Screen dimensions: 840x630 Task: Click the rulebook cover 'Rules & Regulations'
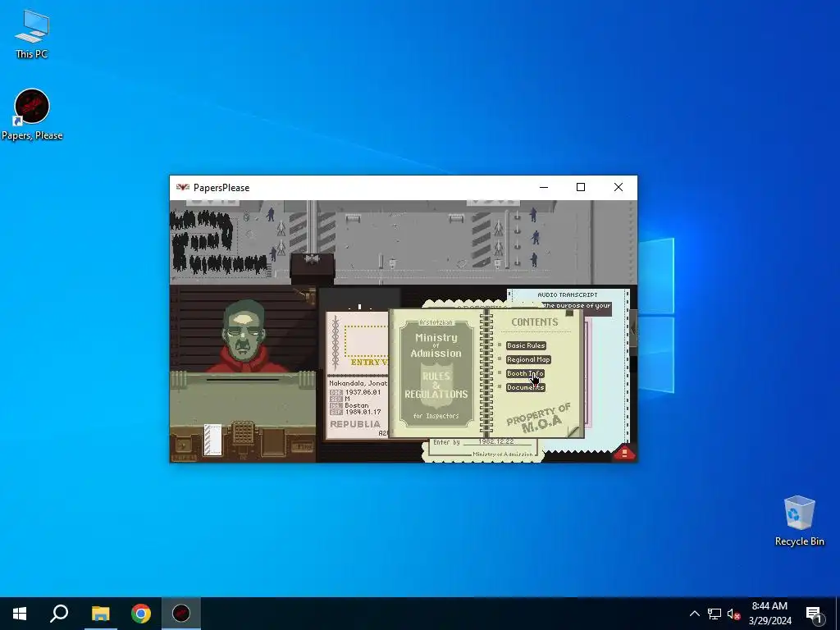[436, 373]
